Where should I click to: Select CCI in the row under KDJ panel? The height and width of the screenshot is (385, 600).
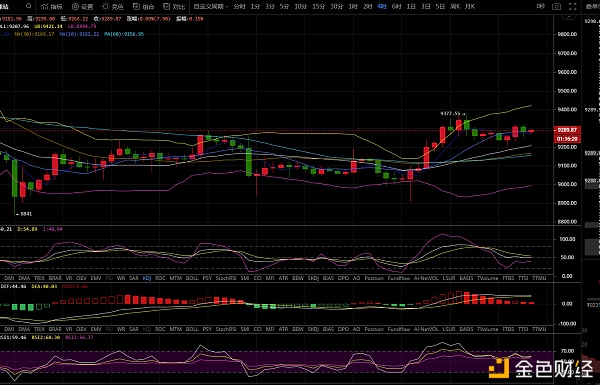(x=258, y=278)
